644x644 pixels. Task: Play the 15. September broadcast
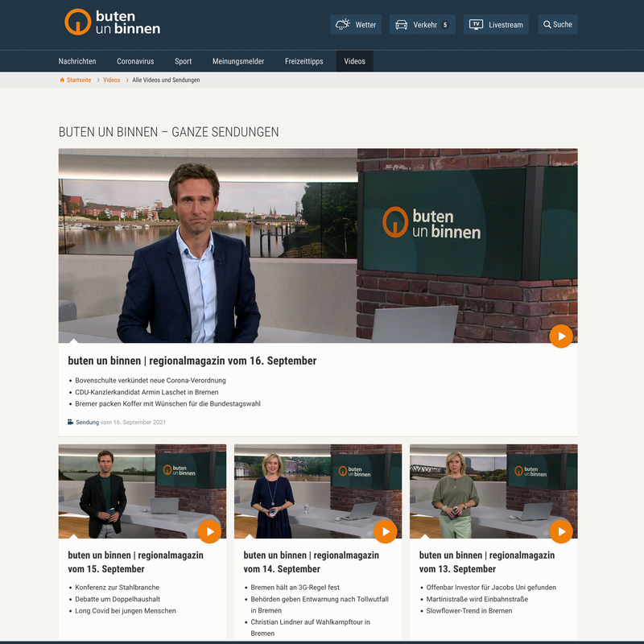point(209,531)
